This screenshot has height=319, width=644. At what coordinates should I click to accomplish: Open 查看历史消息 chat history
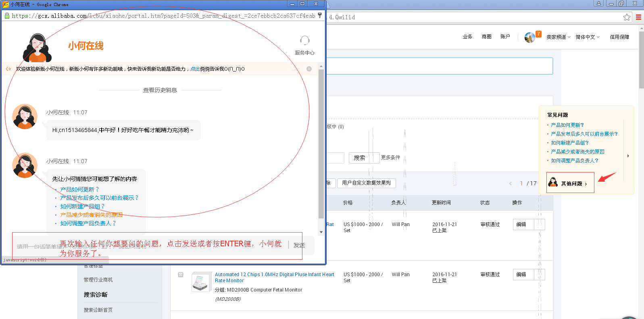pyautogui.click(x=160, y=90)
